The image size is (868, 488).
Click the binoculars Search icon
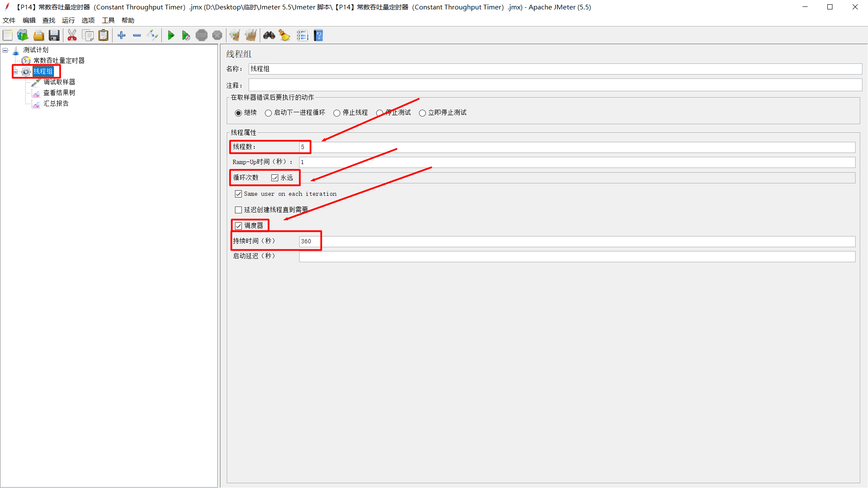coord(269,36)
